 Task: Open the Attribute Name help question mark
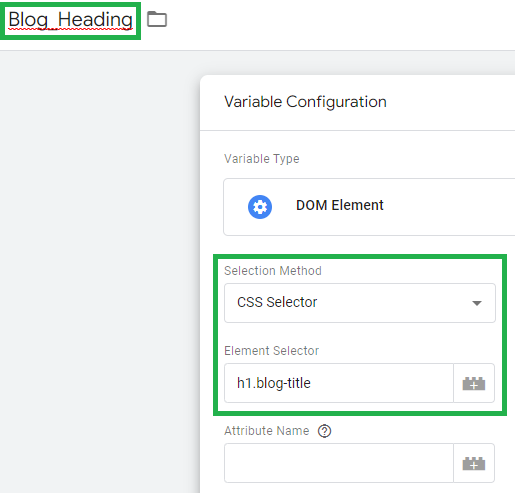click(324, 431)
